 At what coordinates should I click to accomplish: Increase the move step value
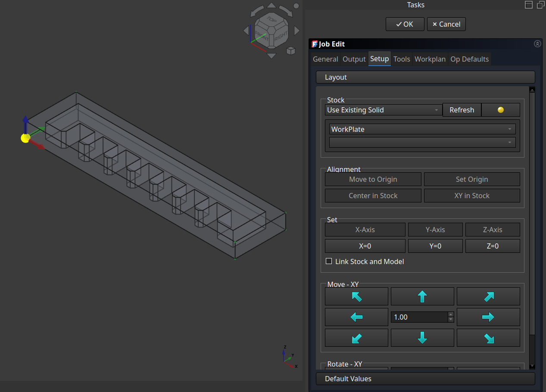coord(451,314)
